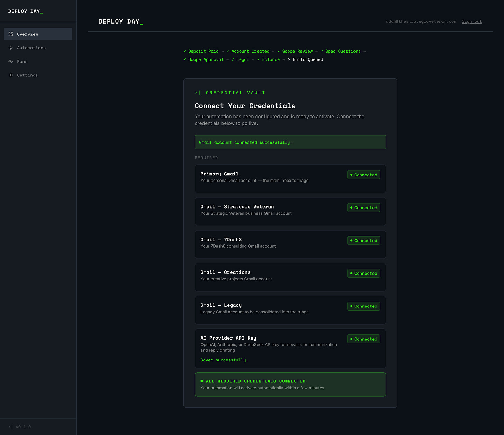Click the CREDENTIAL VAULT section label
This screenshot has height=435, width=504.
click(x=230, y=93)
